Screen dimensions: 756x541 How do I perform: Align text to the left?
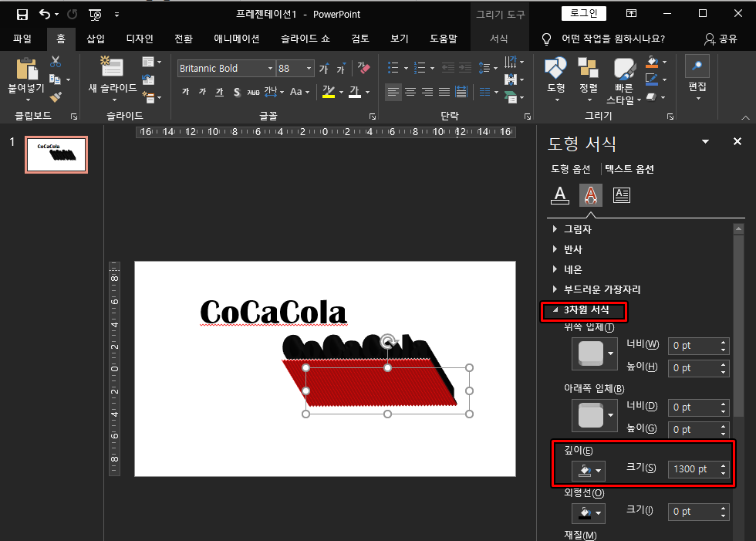(393, 92)
